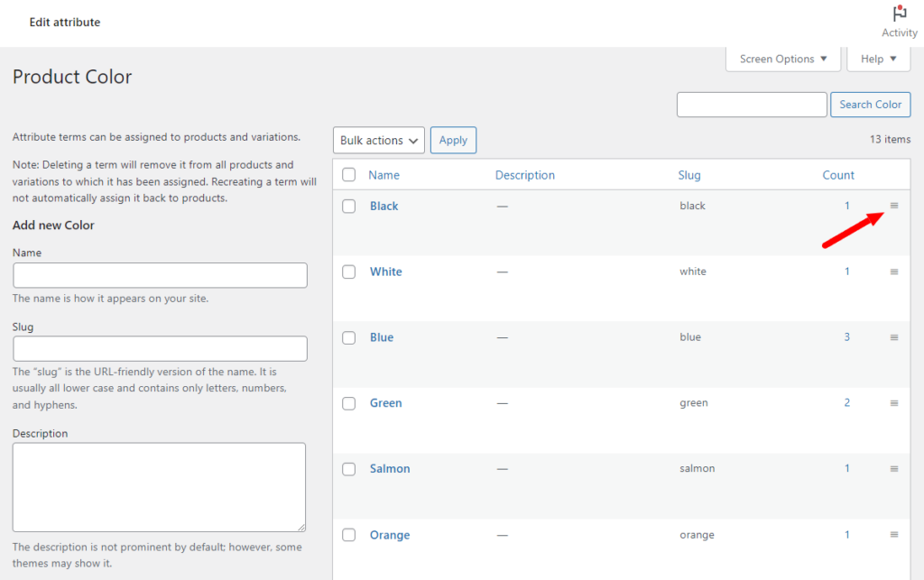Expand the Screen Options panel

(x=782, y=59)
